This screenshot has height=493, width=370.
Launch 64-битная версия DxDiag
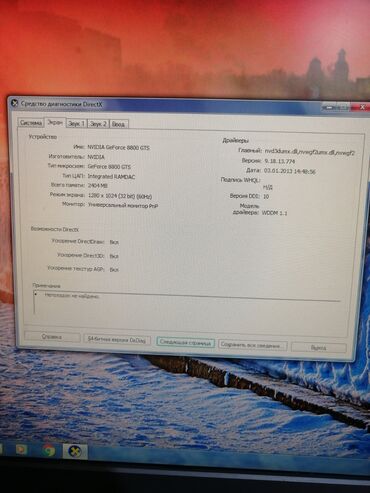coord(117,340)
